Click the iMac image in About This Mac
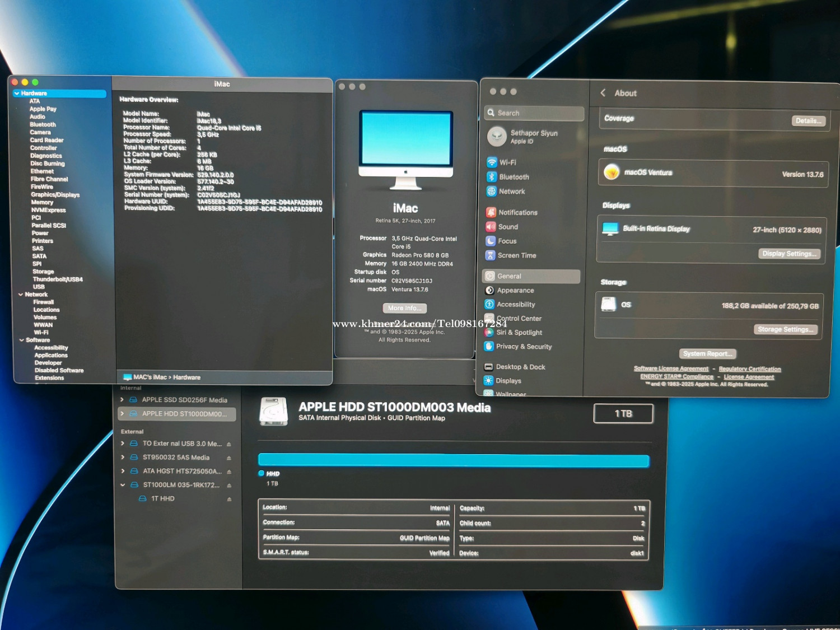Viewport: 840px width, 630px height. 405,150
